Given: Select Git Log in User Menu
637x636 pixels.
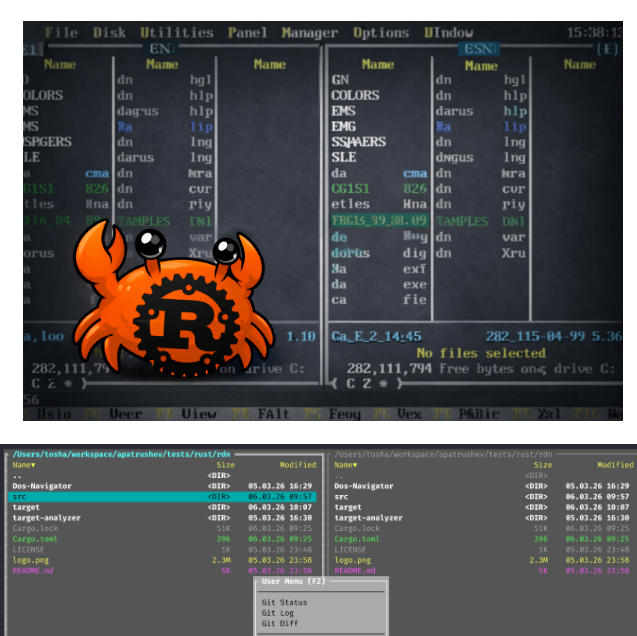Looking at the screenshot, I should 277,613.
